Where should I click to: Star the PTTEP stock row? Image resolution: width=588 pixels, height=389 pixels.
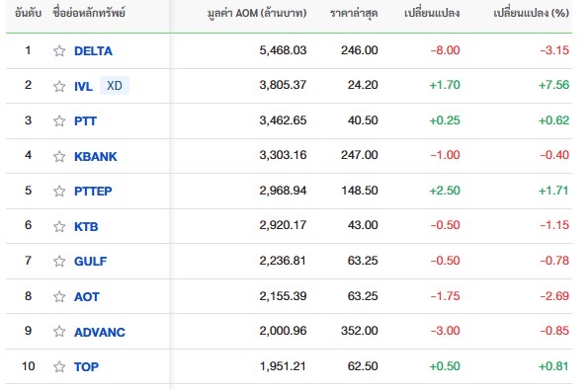pos(59,192)
